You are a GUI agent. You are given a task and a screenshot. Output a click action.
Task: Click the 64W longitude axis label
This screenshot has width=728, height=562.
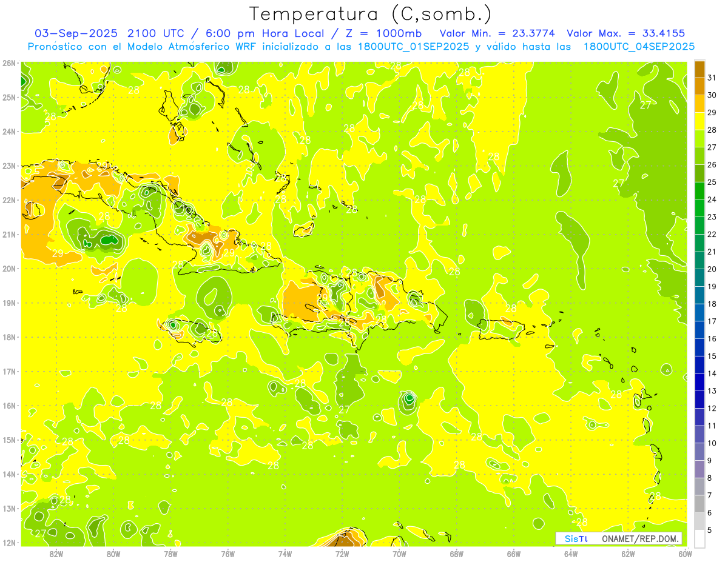571,554
